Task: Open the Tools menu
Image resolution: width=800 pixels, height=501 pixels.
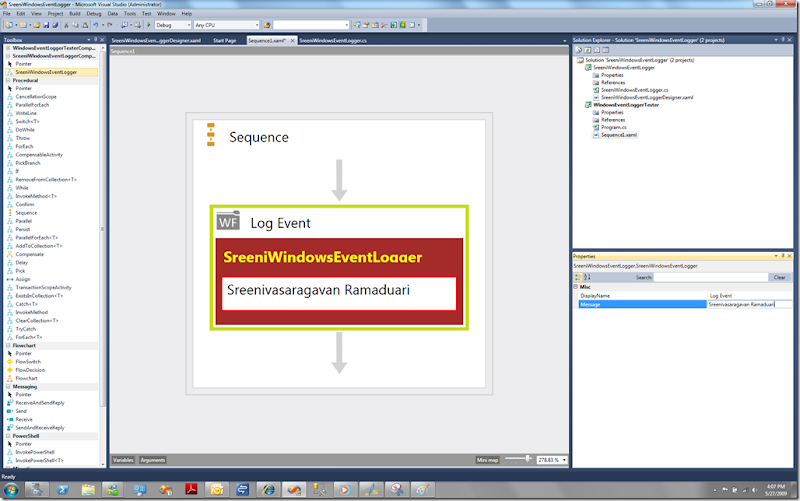Action: [x=130, y=14]
